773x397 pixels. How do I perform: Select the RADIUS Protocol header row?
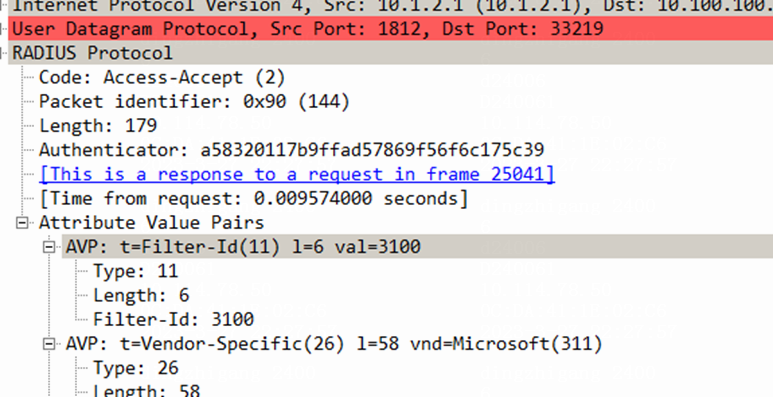pyautogui.click(x=390, y=53)
